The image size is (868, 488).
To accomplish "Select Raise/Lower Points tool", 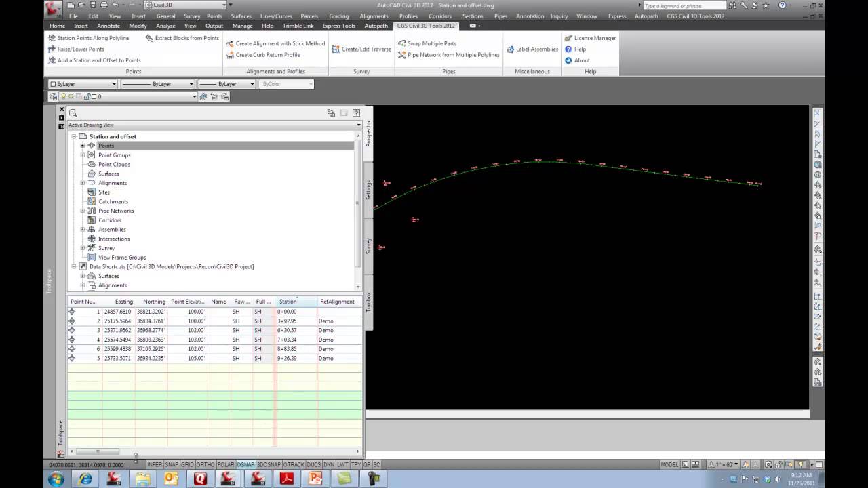I will click(76, 49).
